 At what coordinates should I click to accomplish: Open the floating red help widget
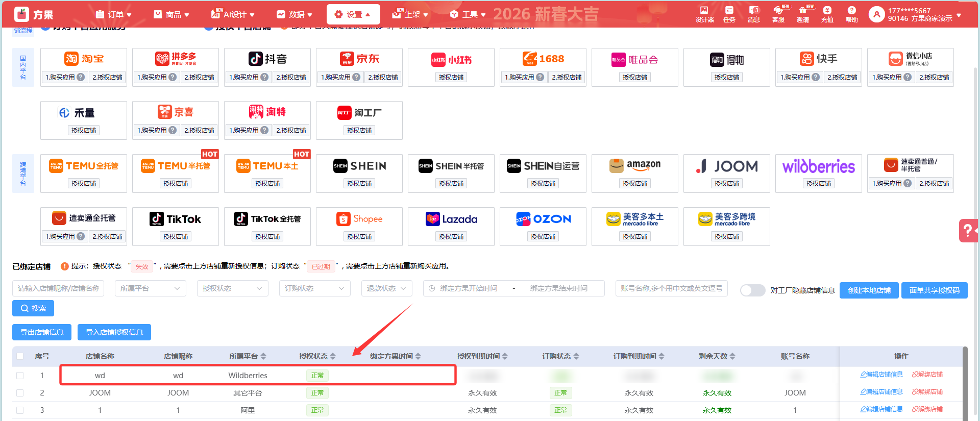968,230
